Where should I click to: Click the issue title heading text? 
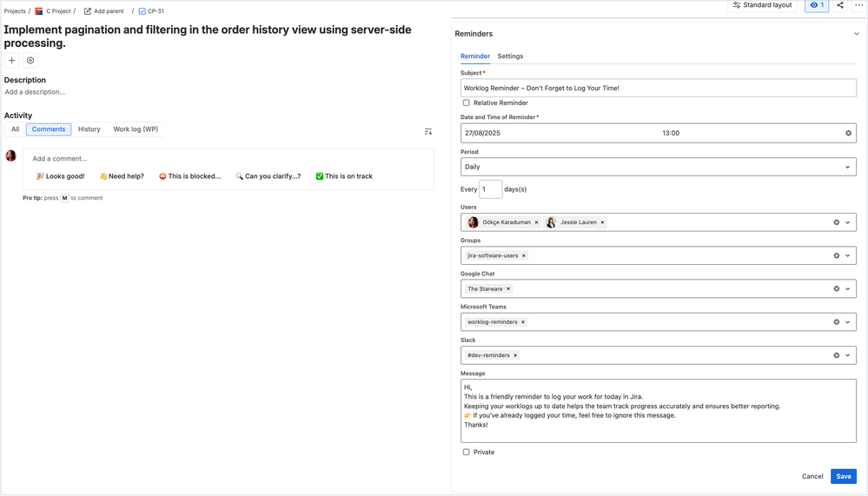point(208,36)
